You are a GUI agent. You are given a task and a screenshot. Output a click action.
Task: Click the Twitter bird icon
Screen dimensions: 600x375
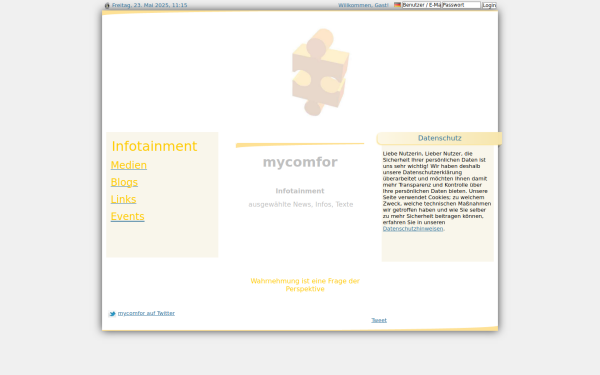tap(112, 314)
